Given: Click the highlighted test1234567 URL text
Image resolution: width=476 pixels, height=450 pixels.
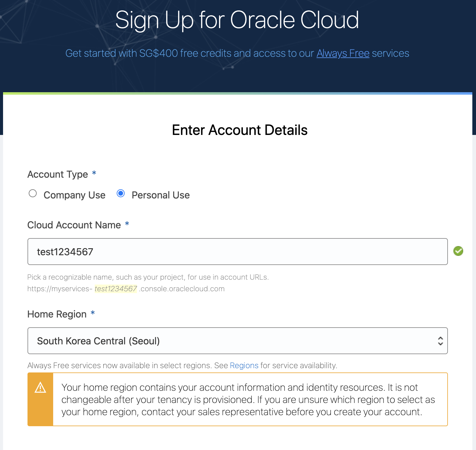Looking at the screenshot, I should (116, 289).
